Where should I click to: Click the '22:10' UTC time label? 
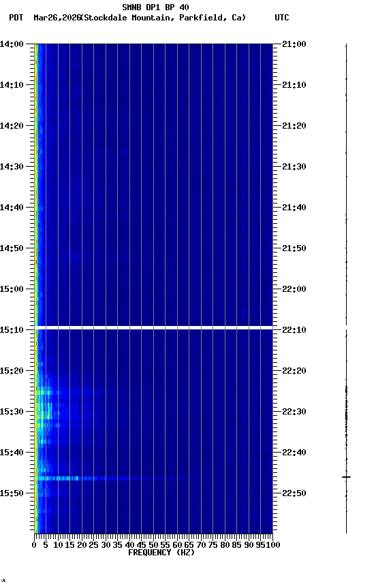click(294, 330)
